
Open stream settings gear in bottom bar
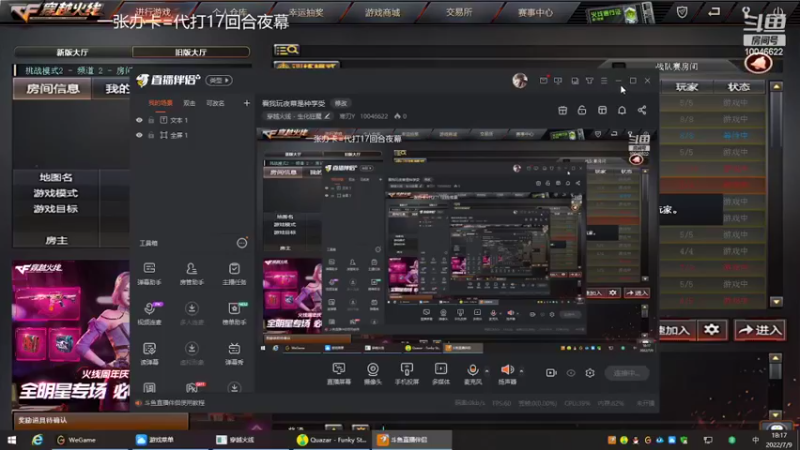[x=590, y=373]
